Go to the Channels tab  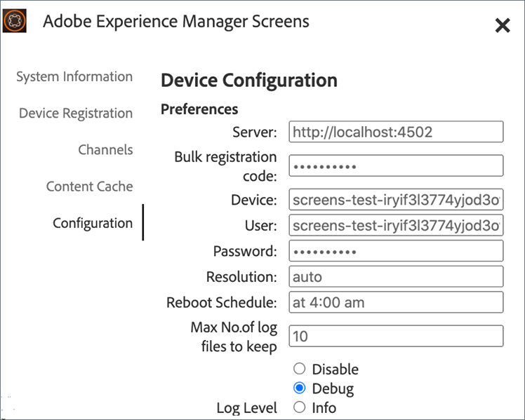105,149
